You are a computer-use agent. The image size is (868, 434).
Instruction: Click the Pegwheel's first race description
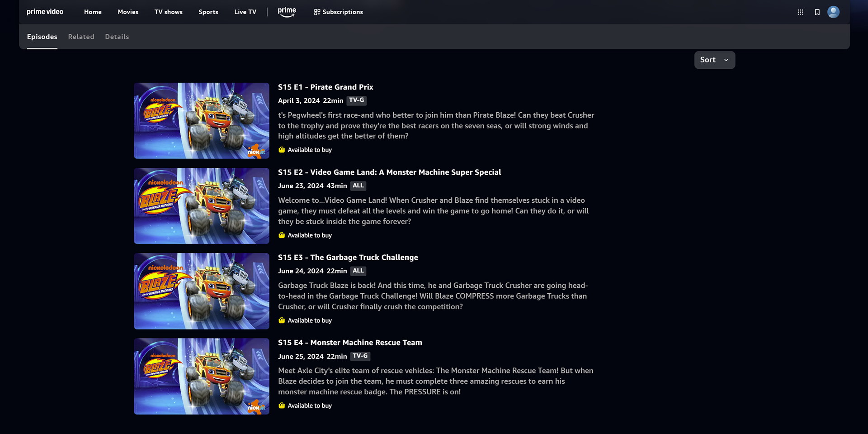tap(436, 125)
